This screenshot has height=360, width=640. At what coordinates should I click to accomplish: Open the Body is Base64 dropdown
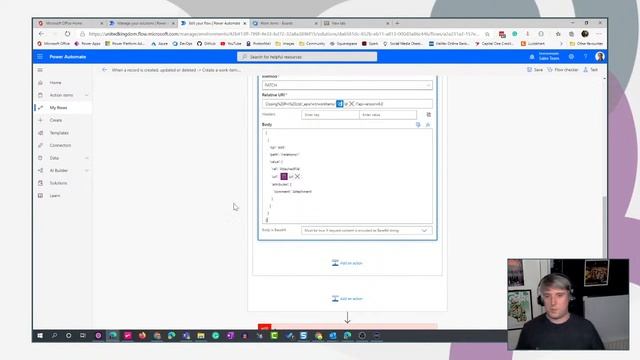click(367, 231)
